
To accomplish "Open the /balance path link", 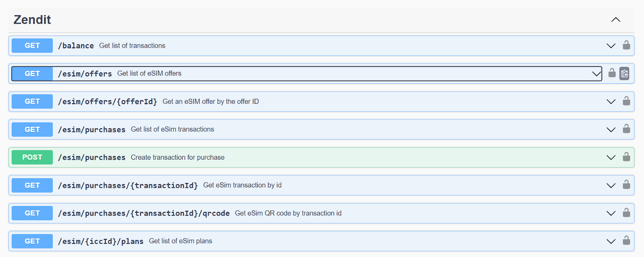I will pyautogui.click(x=76, y=46).
